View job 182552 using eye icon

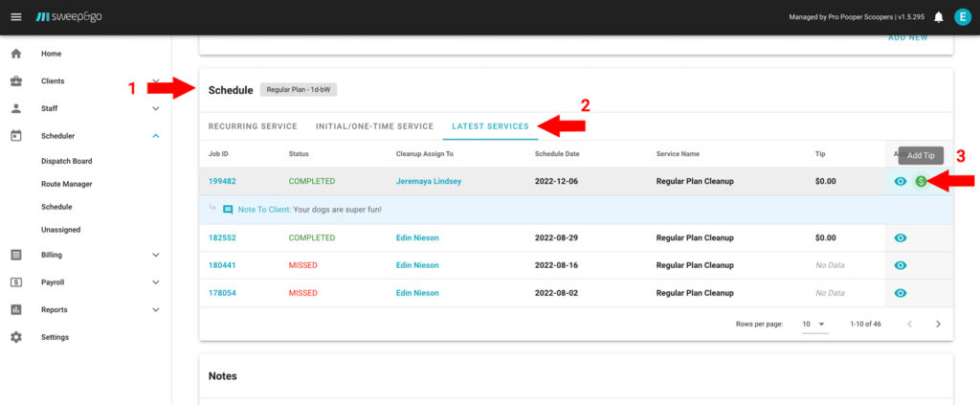tap(901, 237)
